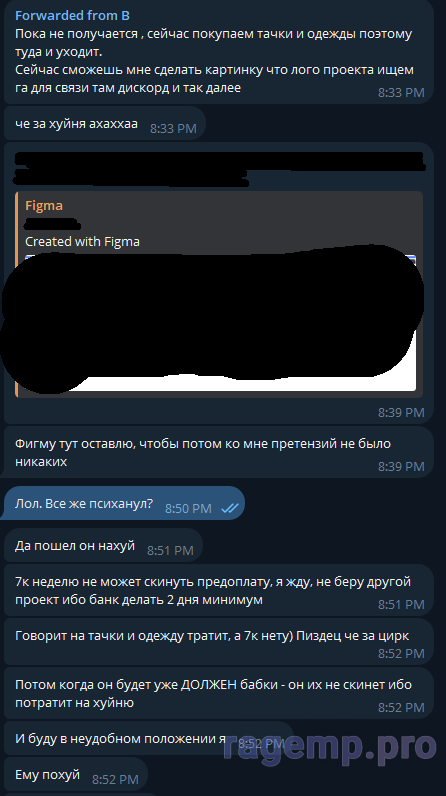Select the forwarded message about buying cars
The width and height of the screenshot is (446, 796).
click(219, 52)
